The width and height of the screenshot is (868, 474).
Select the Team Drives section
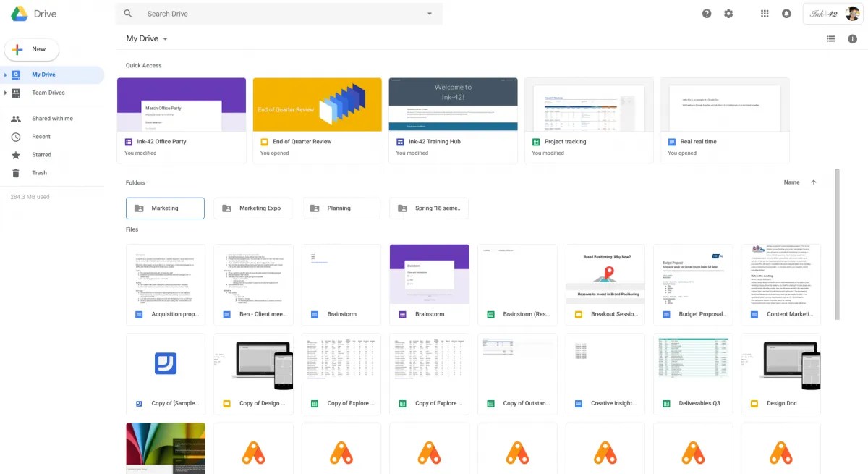click(49, 92)
